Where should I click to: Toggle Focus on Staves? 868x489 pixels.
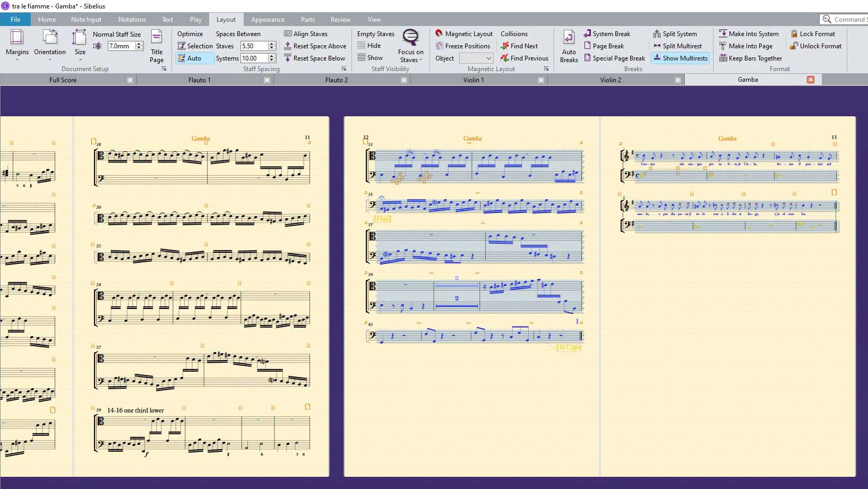click(x=411, y=46)
